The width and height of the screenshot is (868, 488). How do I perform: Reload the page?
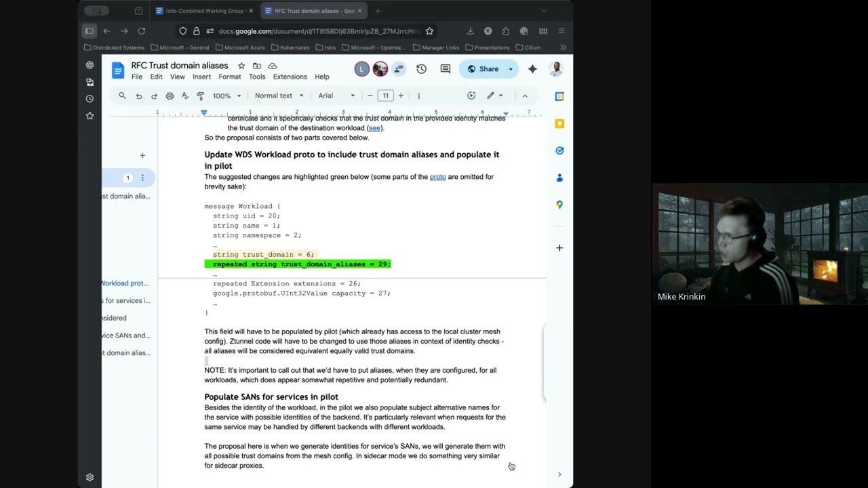tap(142, 31)
